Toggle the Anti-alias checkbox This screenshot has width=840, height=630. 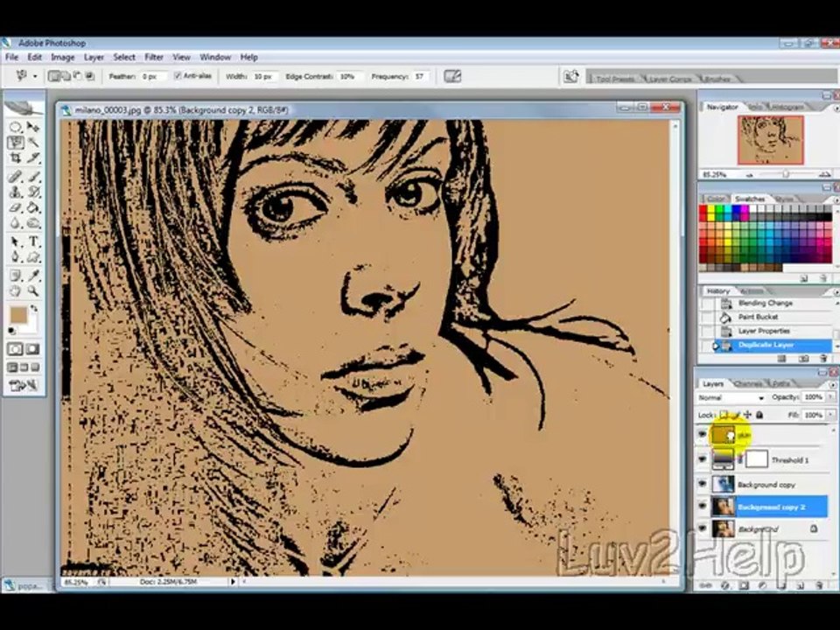(178, 76)
